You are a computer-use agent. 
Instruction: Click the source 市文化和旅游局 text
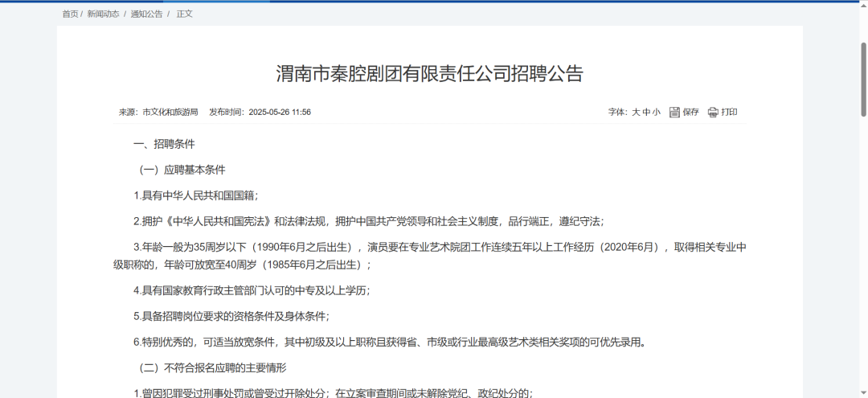(x=170, y=113)
